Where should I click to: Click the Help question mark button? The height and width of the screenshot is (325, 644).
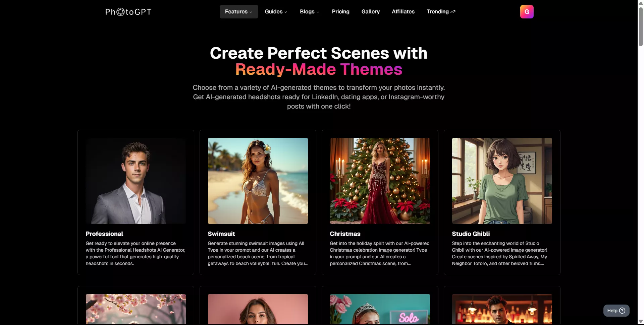tap(616, 311)
